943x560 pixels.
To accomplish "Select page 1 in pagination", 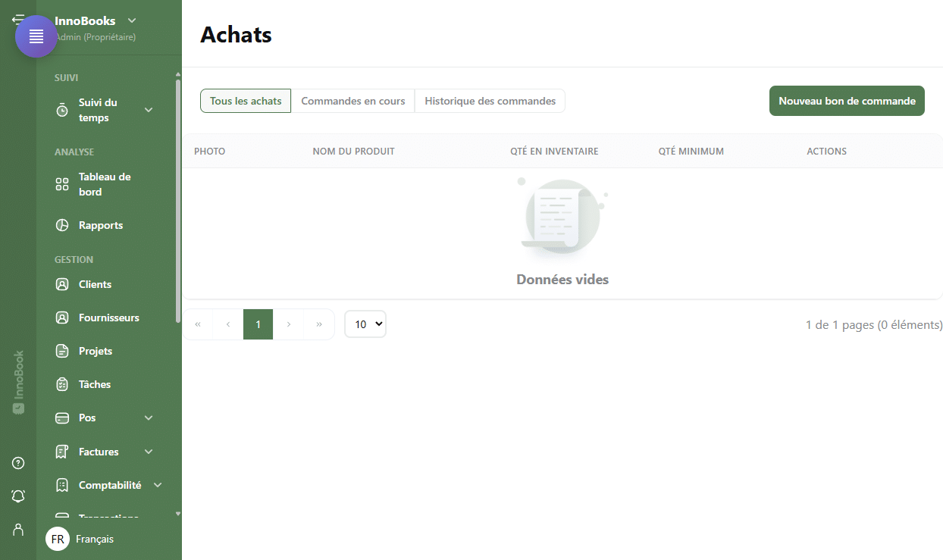I will [x=258, y=324].
